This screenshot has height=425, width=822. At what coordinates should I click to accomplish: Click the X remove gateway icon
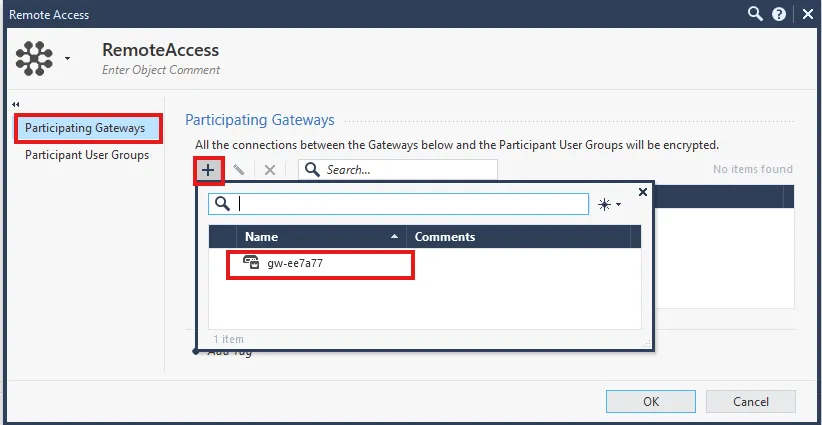270,170
